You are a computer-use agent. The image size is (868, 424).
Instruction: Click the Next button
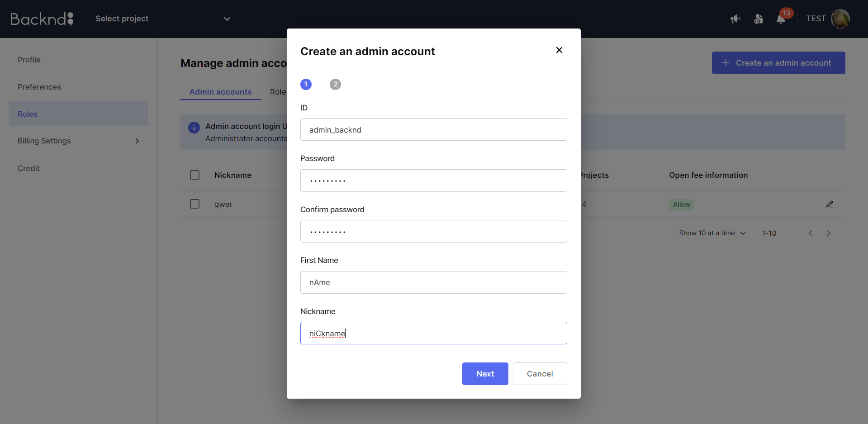tap(485, 374)
